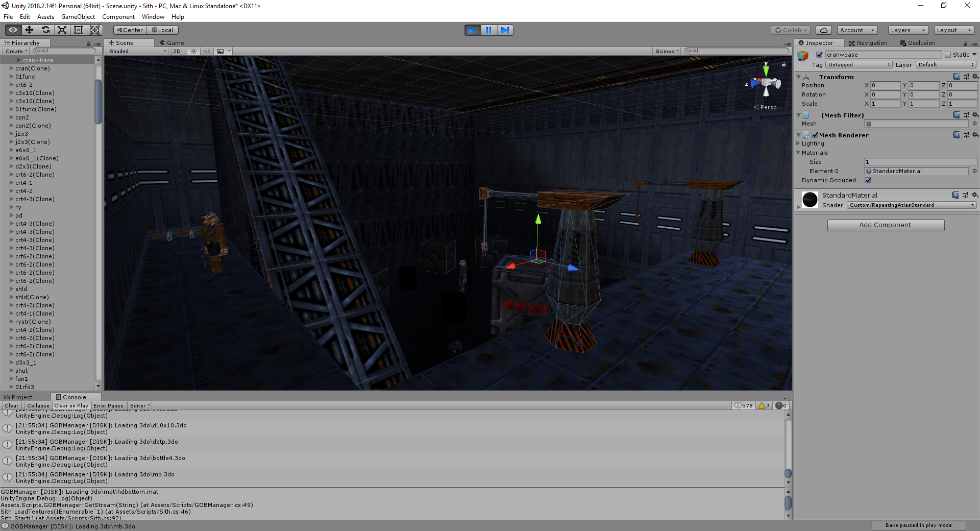The width and height of the screenshot is (980, 531).
Task: Switch to the Occlusion tab
Action: point(918,43)
